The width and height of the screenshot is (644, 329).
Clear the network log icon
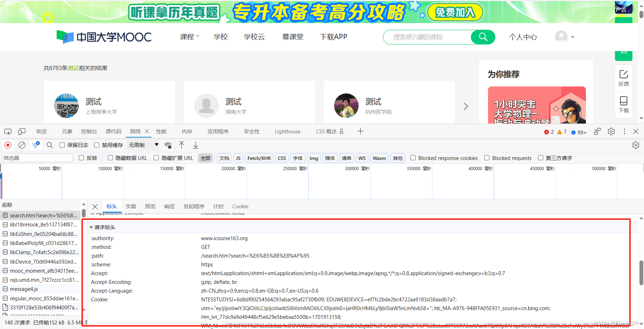(22, 145)
